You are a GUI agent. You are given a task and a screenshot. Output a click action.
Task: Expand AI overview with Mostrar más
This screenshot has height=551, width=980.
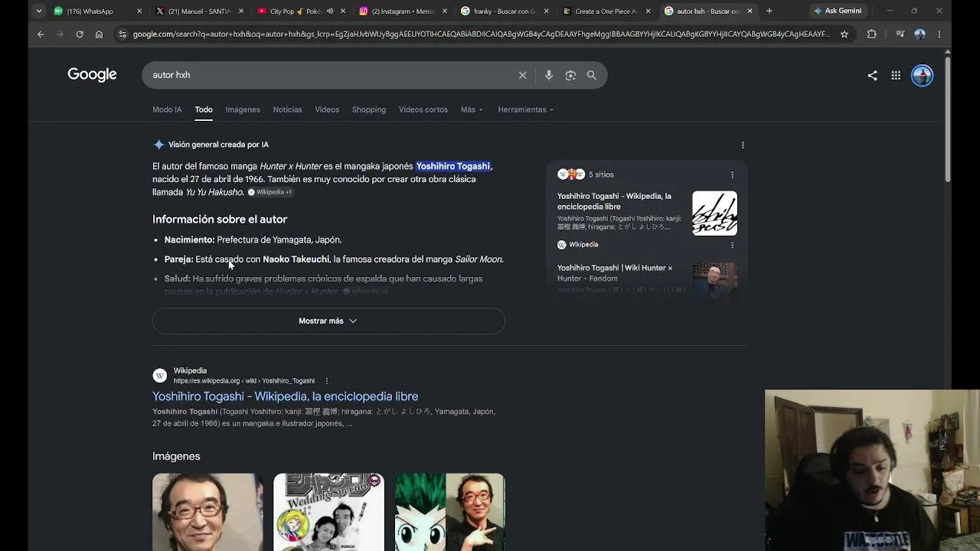click(328, 321)
